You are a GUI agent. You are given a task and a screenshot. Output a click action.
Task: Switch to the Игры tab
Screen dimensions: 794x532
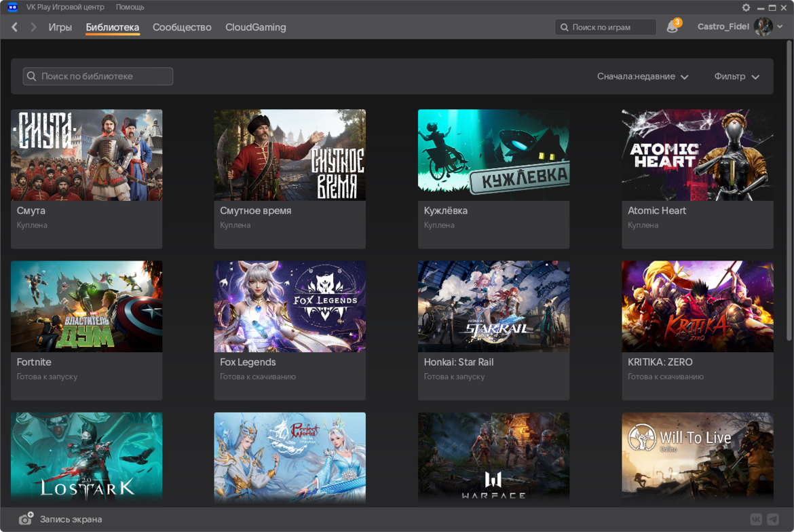coord(60,27)
